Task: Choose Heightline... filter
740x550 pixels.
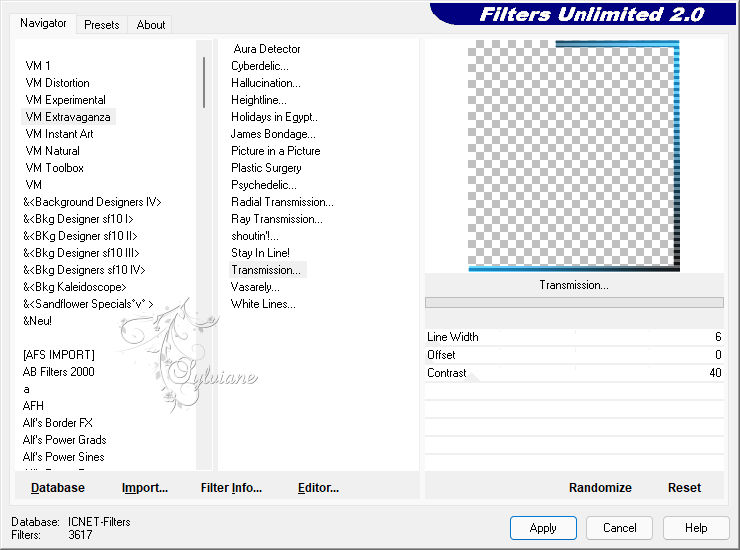Action: (x=259, y=100)
